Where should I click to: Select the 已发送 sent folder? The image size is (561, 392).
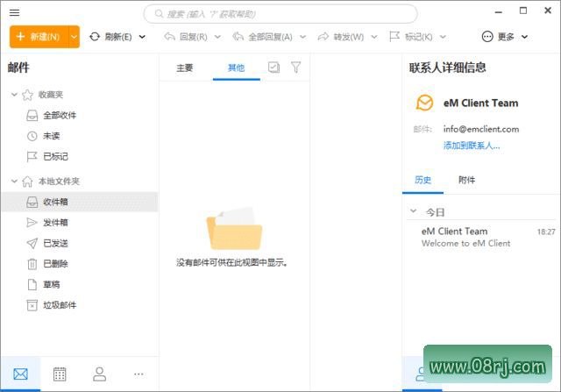coord(80,243)
